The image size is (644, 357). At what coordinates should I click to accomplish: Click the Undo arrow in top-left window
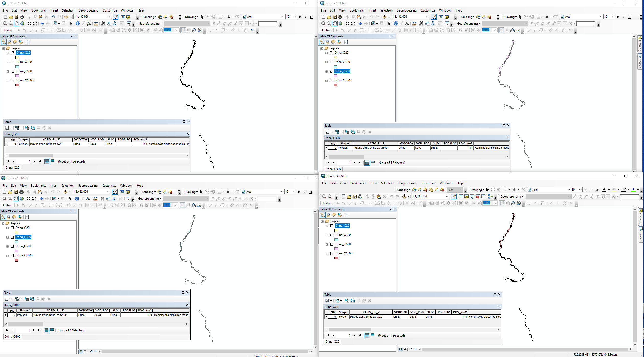(x=53, y=17)
